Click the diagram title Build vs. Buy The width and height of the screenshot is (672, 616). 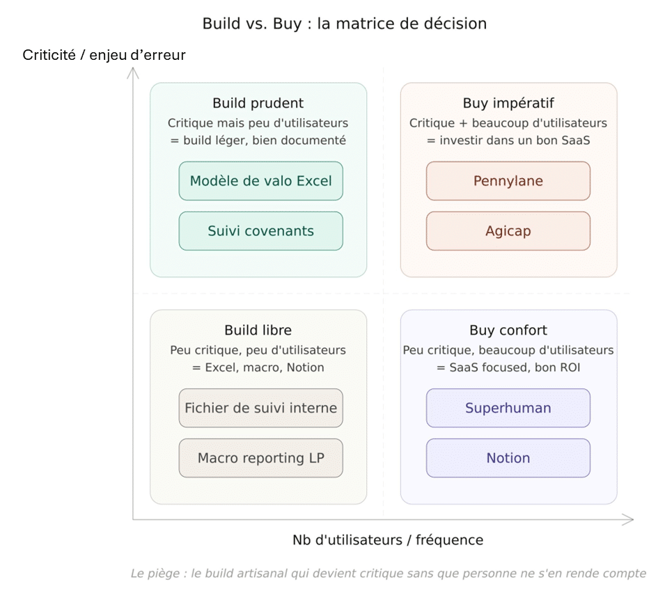(344, 23)
